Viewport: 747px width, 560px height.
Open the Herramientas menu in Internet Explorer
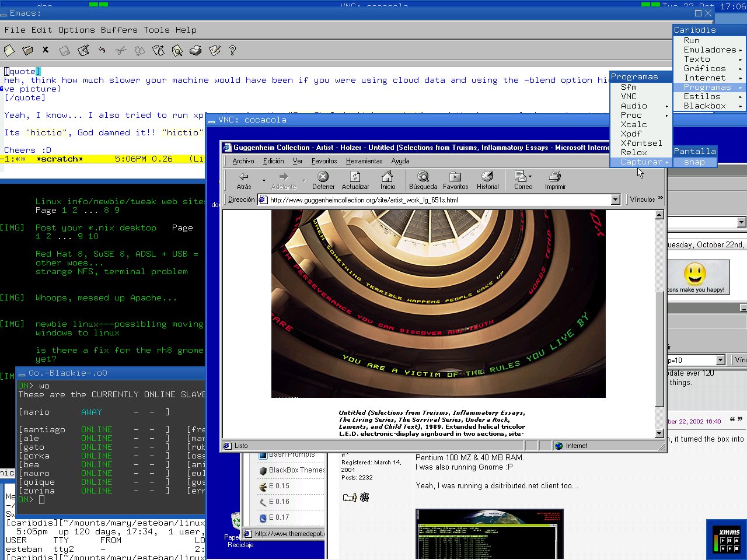(x=364, y=161)
